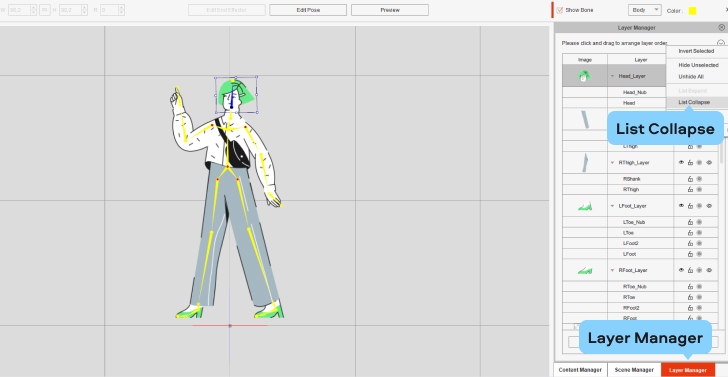Toggle eye visibility of RThigh_Layer

click(x=681, y=162)
